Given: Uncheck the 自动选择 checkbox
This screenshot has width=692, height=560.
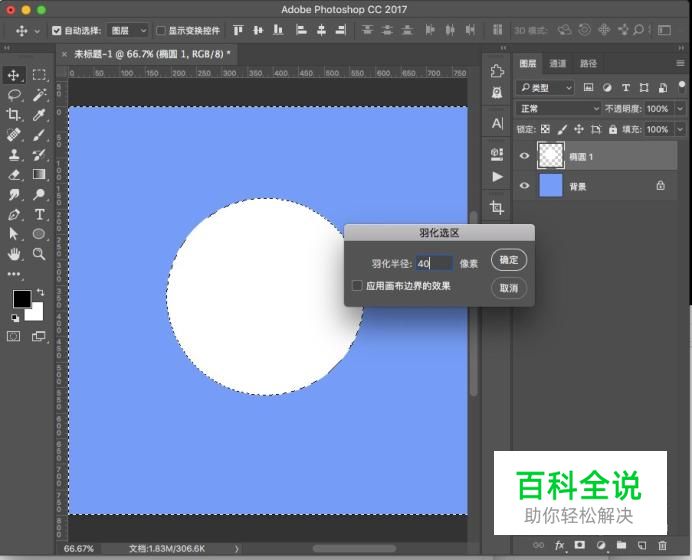Looking at the screenshot, I should click(x=55, y=31).
